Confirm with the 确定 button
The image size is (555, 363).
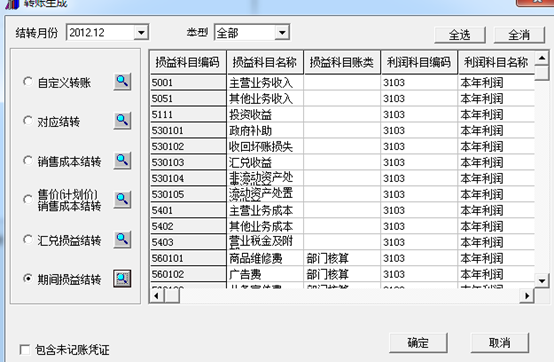pos(418,342)
